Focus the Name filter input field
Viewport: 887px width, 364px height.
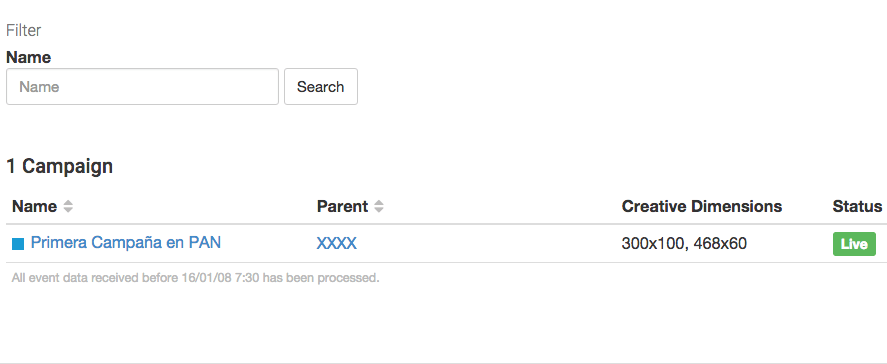point(143,87)
